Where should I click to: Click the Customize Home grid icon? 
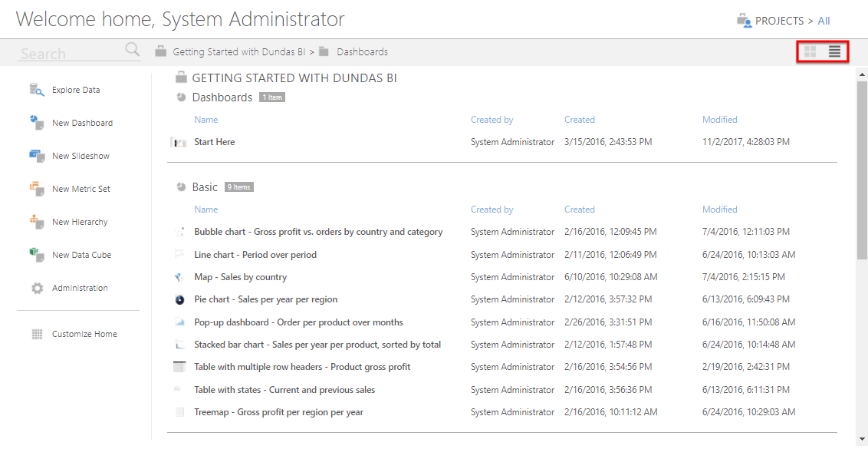(37, 335)
